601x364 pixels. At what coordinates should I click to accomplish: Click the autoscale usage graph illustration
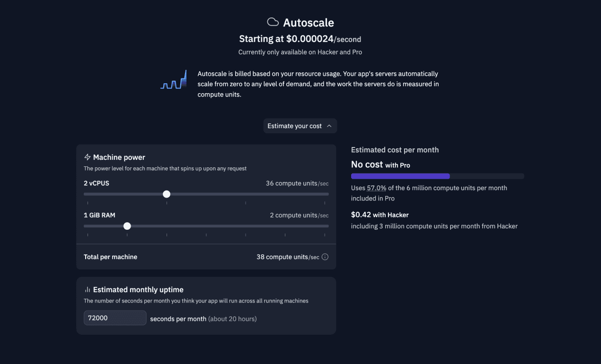pyautogui.click(x=173, y=80)
